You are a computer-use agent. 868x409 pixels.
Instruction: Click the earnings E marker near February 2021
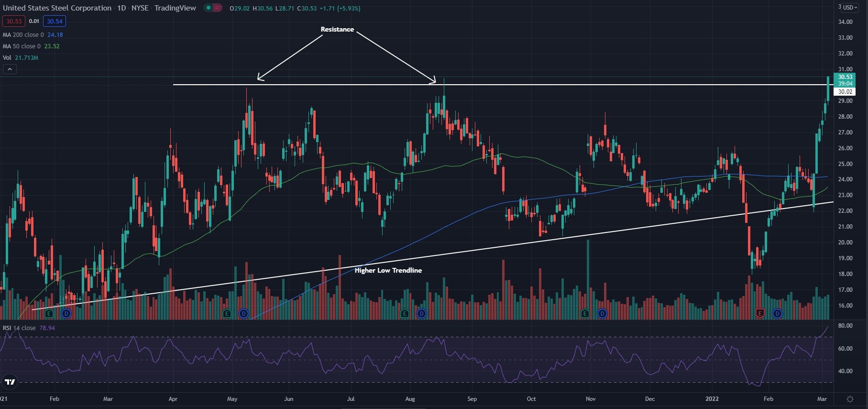click(x=49, y=314)
